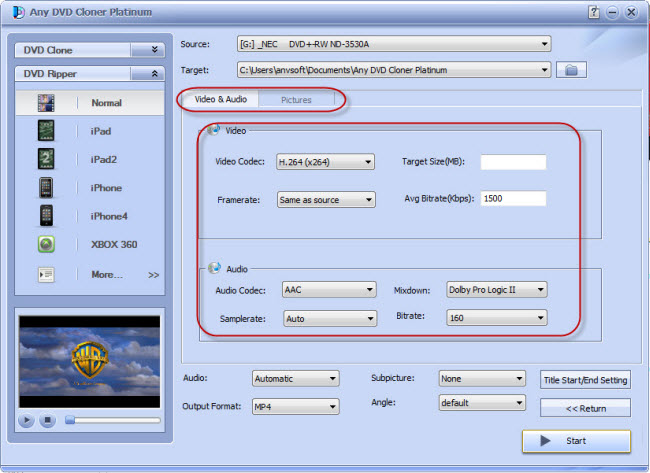Switch to the Pictures tab
The width and height of the screenshot is (650, 473).
click(296, 100)
